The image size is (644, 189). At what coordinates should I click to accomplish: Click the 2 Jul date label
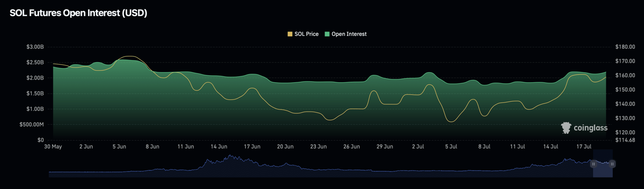click(418, 147)
